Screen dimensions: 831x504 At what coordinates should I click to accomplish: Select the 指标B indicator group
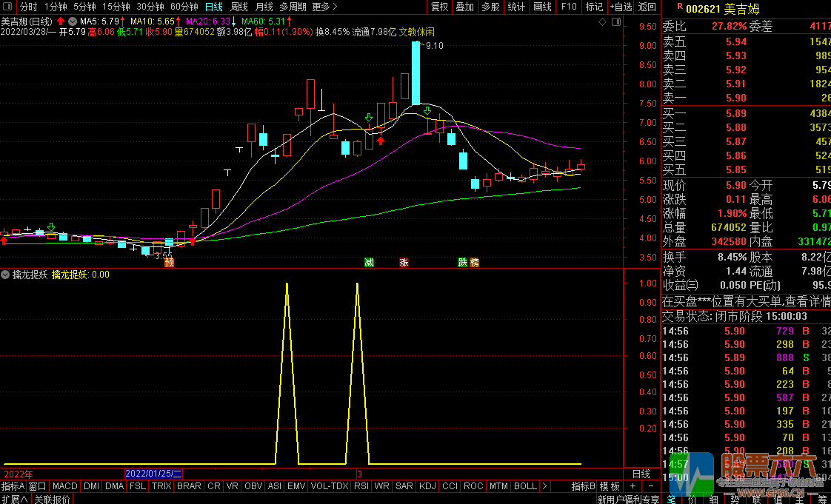583,486
